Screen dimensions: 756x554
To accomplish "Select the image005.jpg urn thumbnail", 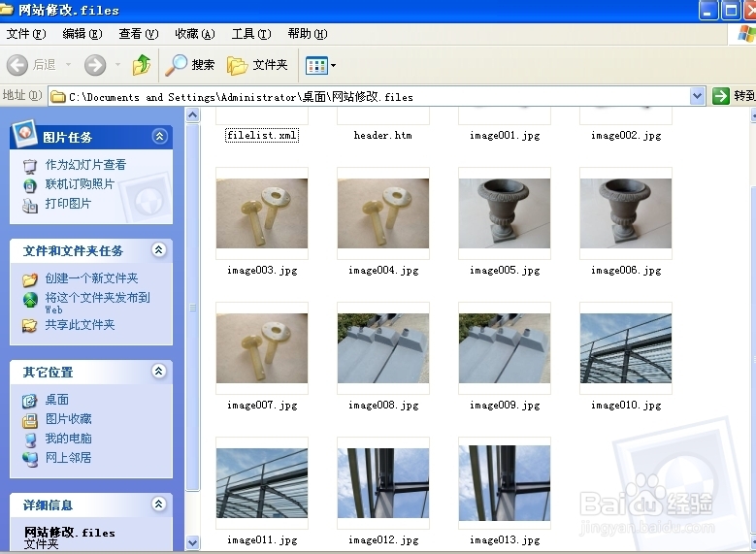I will (x=505, y=213).
